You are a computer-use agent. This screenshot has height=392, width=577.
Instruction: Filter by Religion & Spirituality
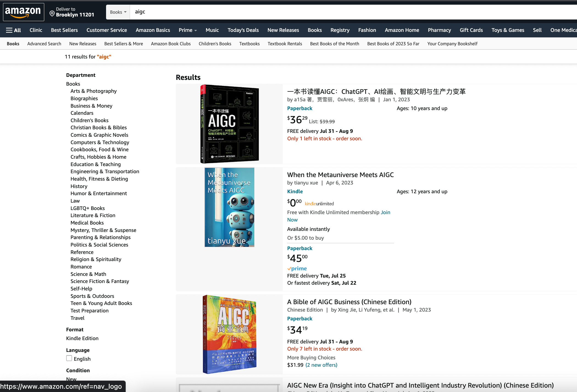tap(96, 259)
